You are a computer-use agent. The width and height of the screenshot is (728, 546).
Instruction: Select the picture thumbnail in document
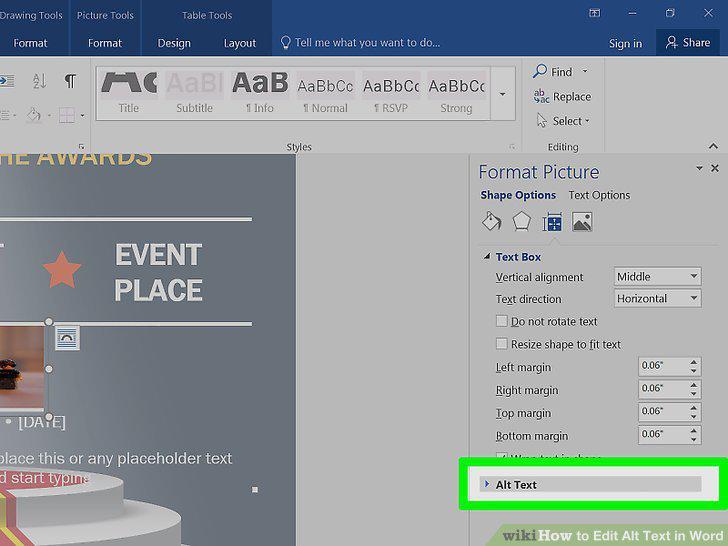pyautogui.click(x=22, y=367)
